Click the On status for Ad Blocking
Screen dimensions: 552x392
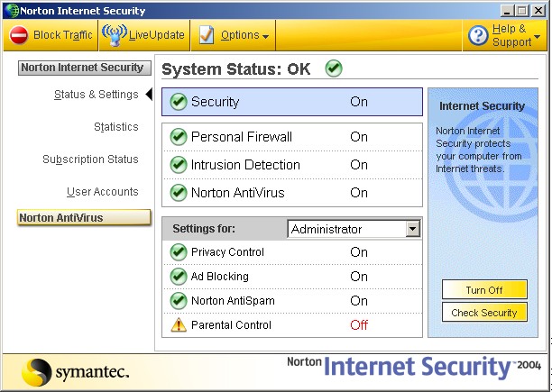pyautogui.click(x=359, y=277)
